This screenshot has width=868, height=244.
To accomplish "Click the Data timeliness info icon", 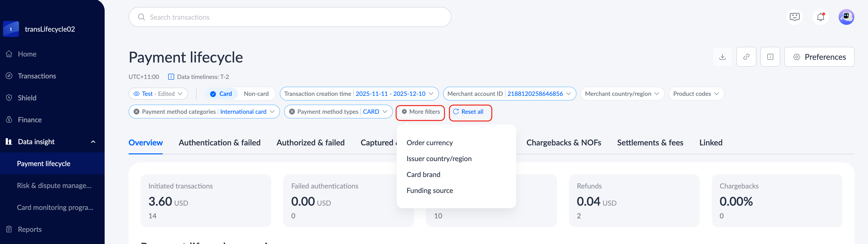I will tap(171, 77).
